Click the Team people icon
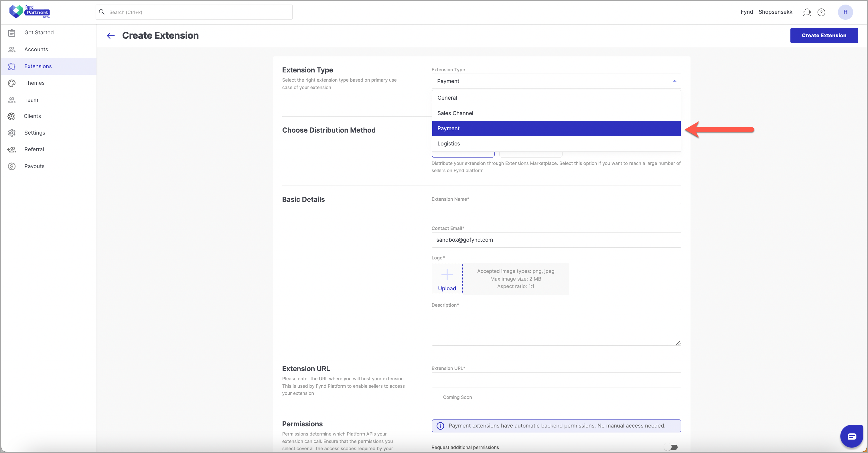868x453 pixels. pos(12,100)
